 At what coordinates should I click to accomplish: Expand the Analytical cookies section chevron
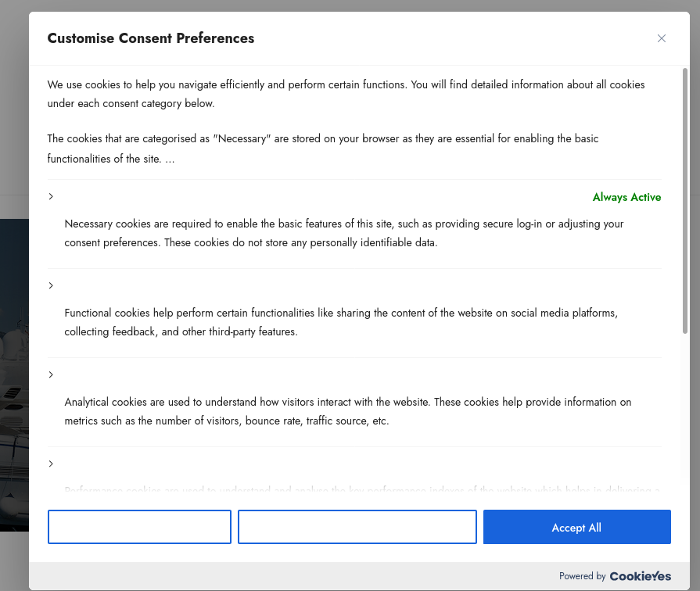51,374
